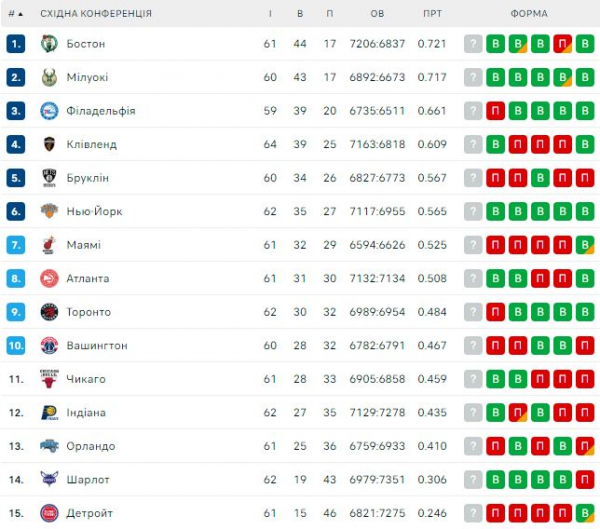The width and height of the screenshot is (600, 529).
Task: Click the Chicago Bulls team logo
Action: (x=49, y=379)
